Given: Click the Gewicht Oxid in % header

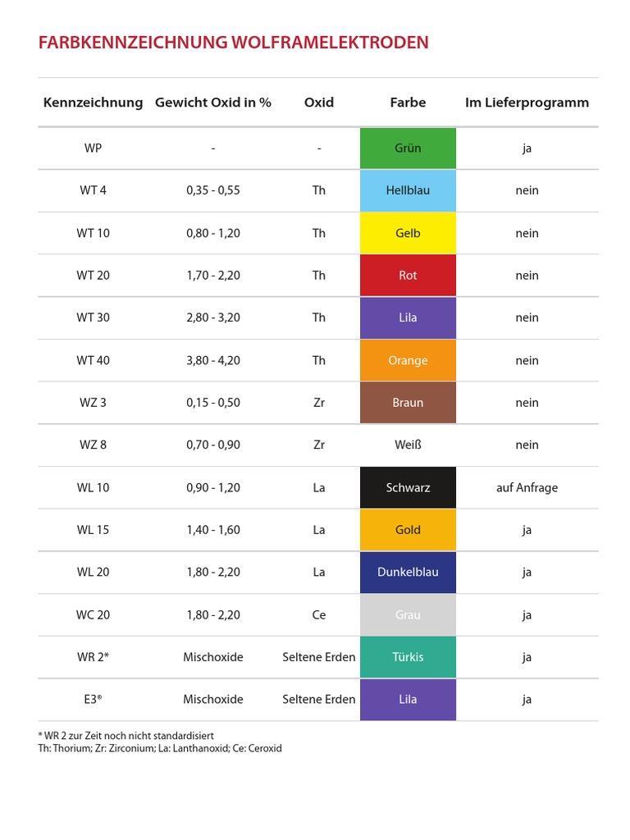Looking at the screenshot, I should (x=213, y=103).
